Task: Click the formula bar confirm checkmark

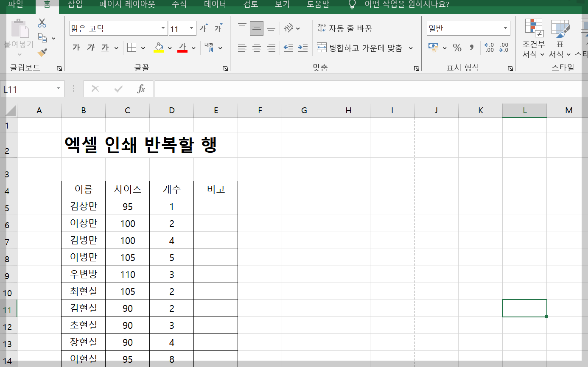Action: 118,89
